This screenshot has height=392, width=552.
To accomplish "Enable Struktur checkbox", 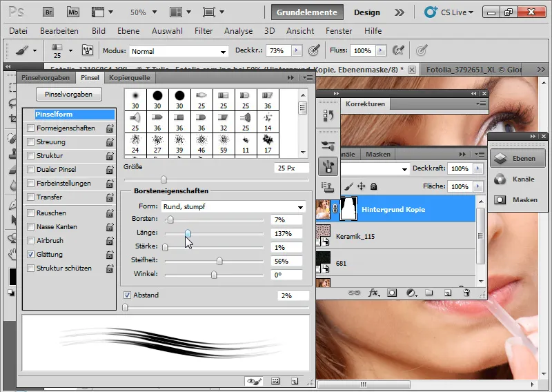I will pos(30,156).
